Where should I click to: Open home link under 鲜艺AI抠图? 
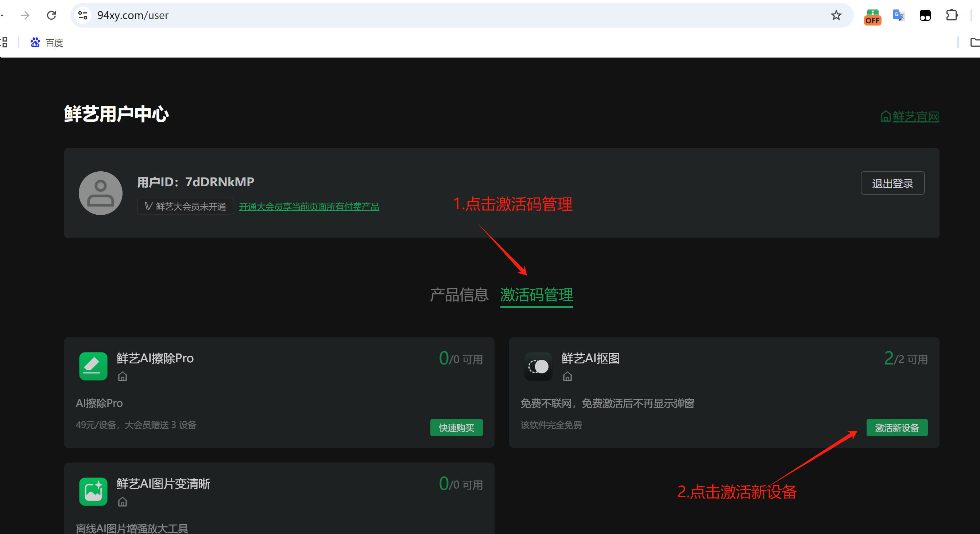tap(567, 377)
